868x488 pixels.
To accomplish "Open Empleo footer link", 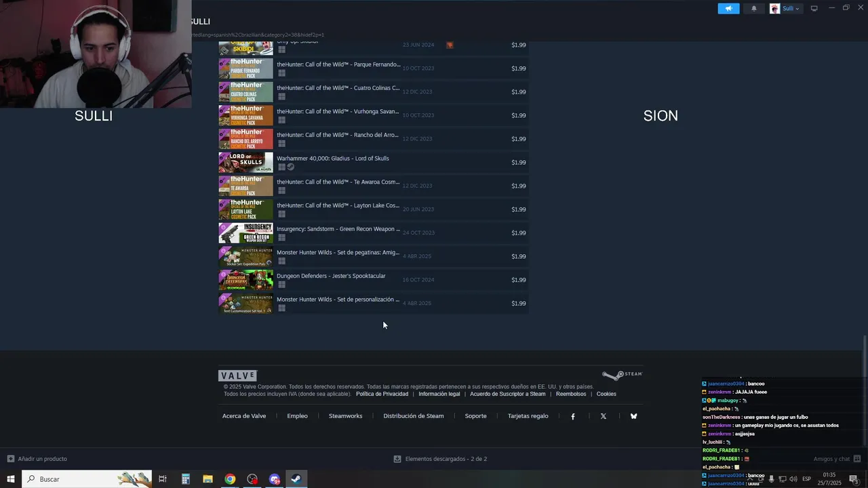I will pyautogui.click(x=297, y=416).
